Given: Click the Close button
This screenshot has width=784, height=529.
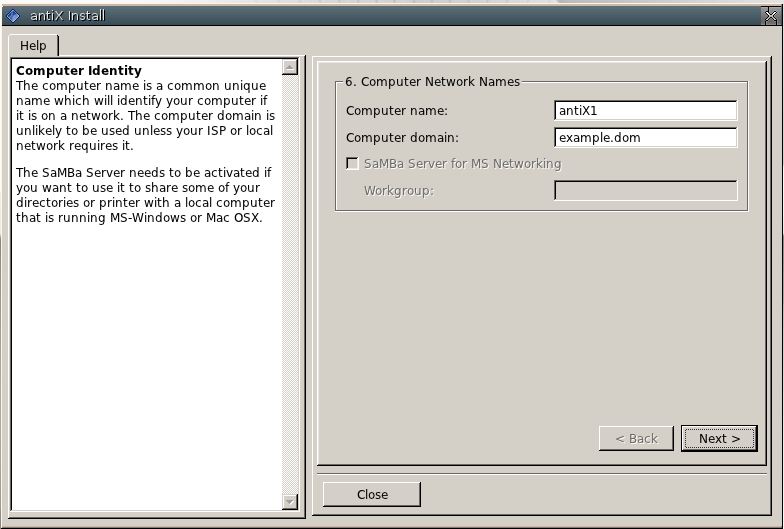Looking at the screenshot, I should [x=372, y=494].
